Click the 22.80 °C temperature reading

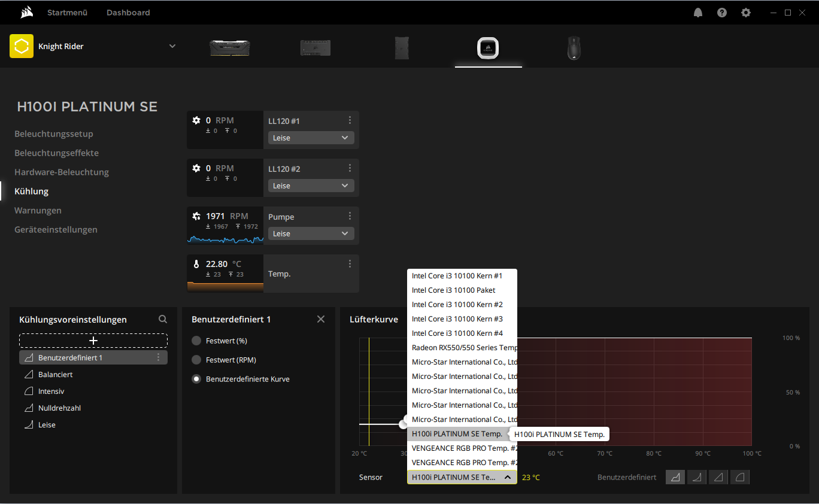[223, 264]
